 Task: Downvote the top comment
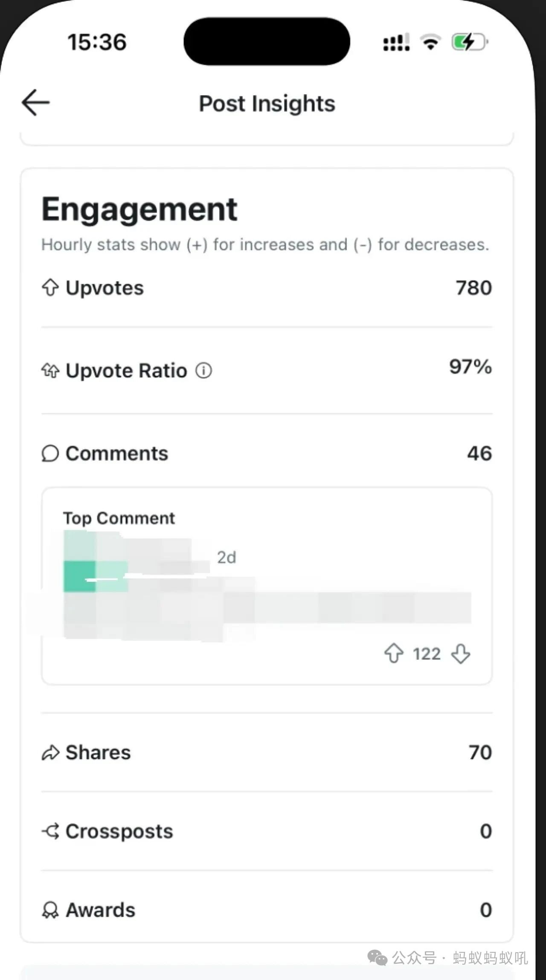coord(461,653)
